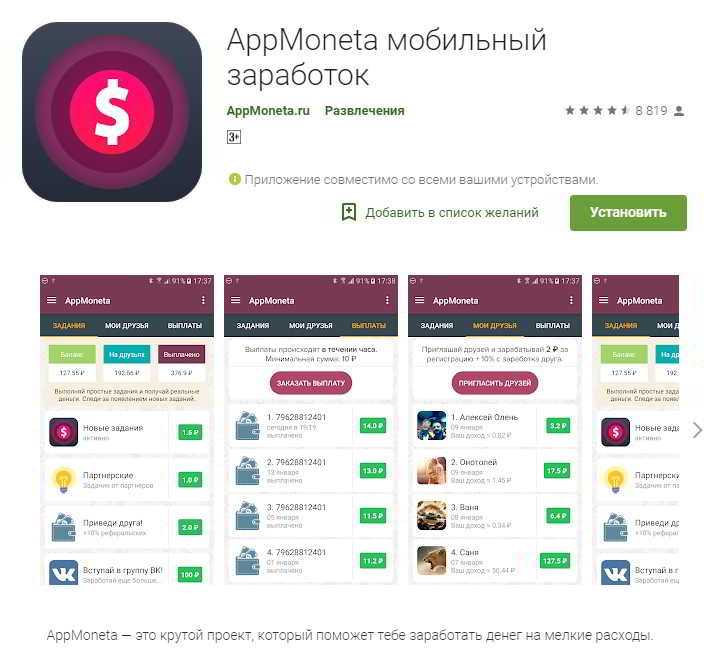Open hamburger menu in first screenshot
This screenshot has width=714, height=655.
[51, 300]
